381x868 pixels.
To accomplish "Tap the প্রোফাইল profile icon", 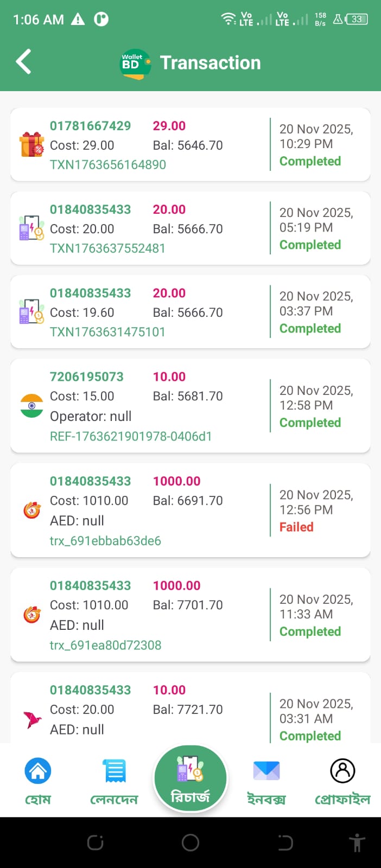I will (342, 770).
